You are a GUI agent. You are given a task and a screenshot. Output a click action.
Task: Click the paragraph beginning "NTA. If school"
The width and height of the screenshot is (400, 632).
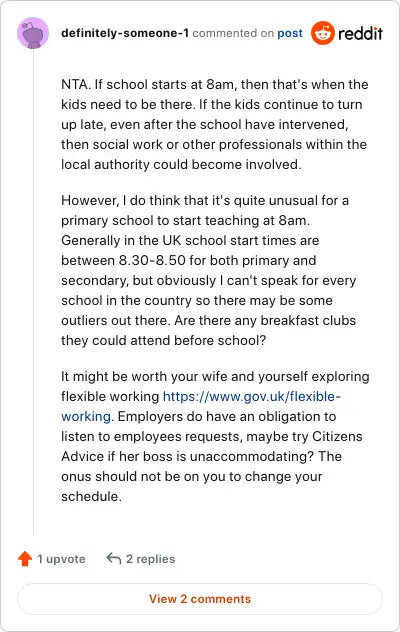coord(215,125)
